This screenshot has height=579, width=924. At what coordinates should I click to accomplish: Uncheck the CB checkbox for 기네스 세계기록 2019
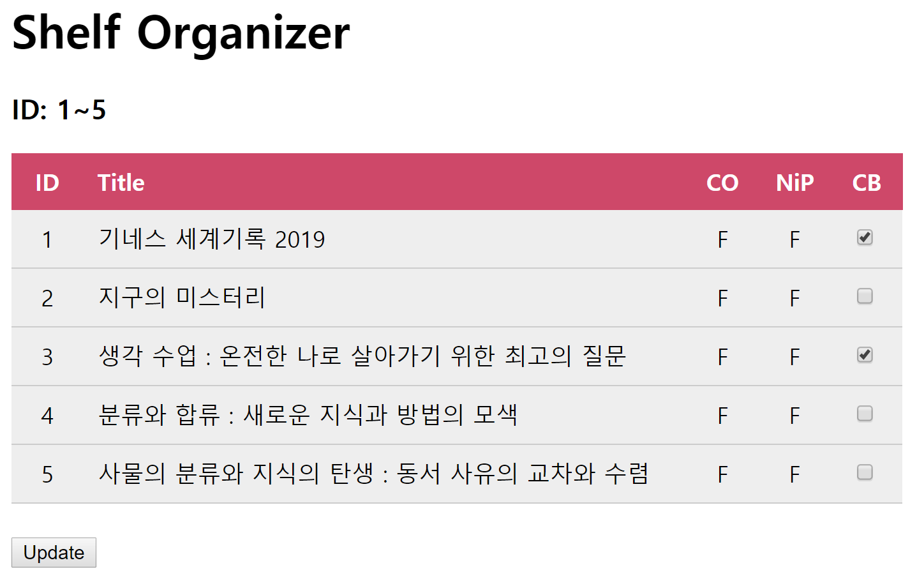point(865,238)
